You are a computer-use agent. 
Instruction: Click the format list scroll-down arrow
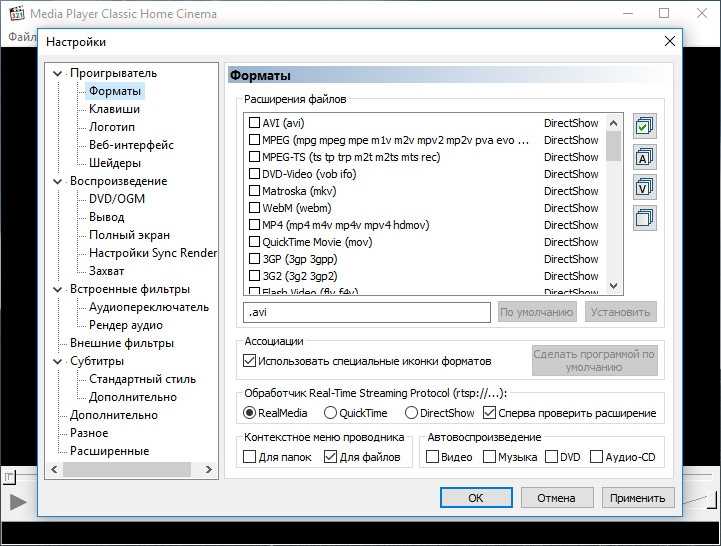[613, 286]
